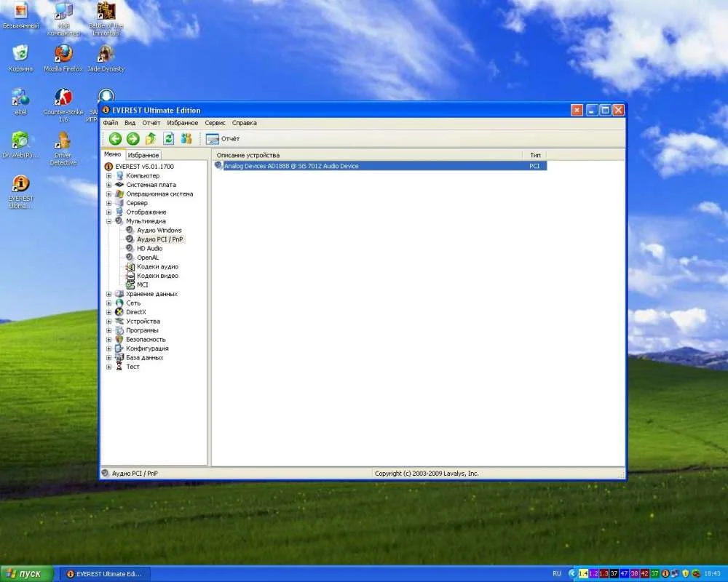Open the etel desktop shortcut
Viewport: 728px width, 582px height.
pos(20,102)
